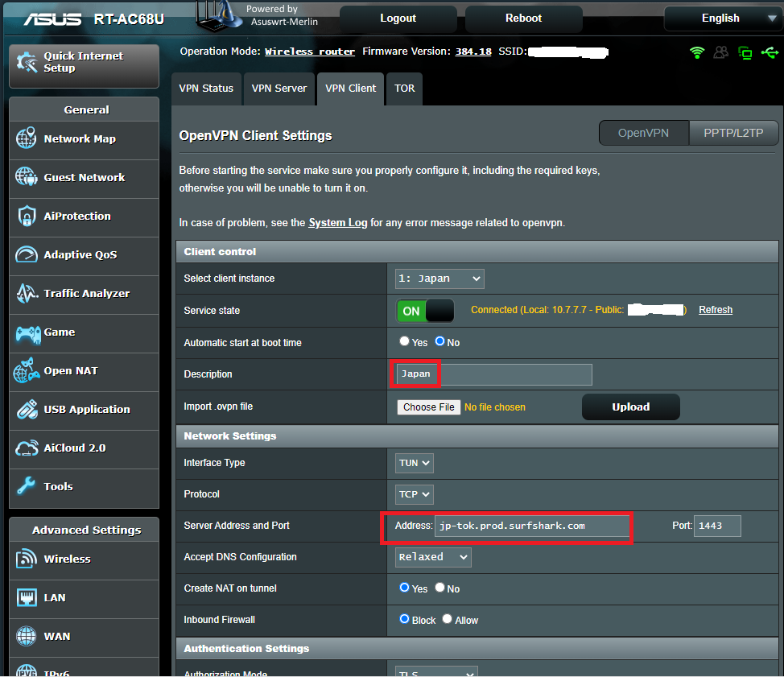The width and height of the screenshot is (784, 677).
Task: Open the Accept DNS Configuration dropdown
Action: tap(433, 557)
